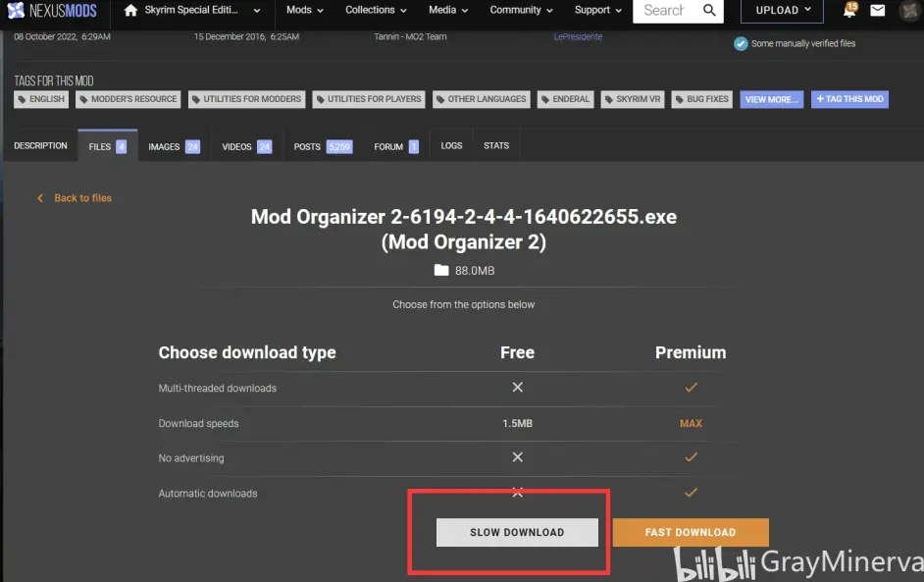Open the notifications bell

point(849,11)
